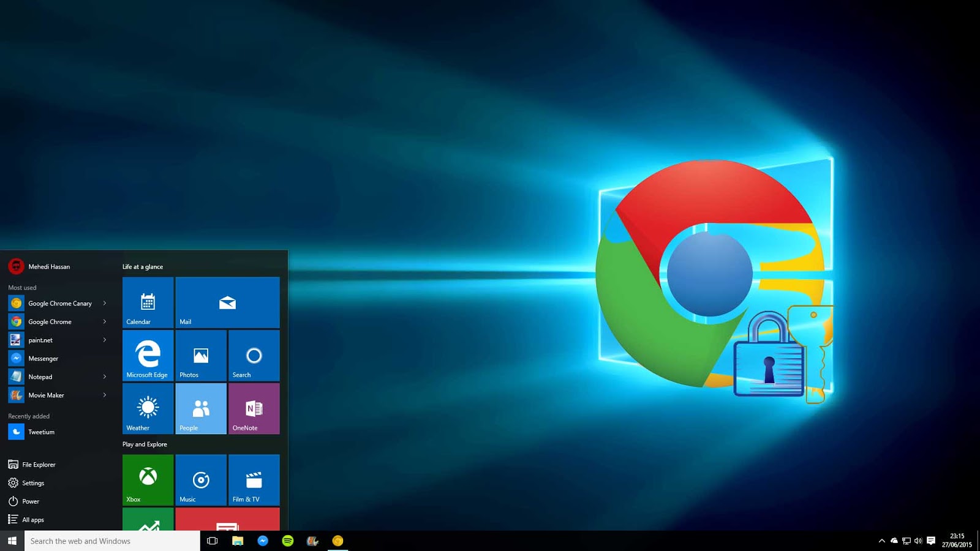
Task: Click the OneDrive cloud tray icon
Action: (894, 541)
